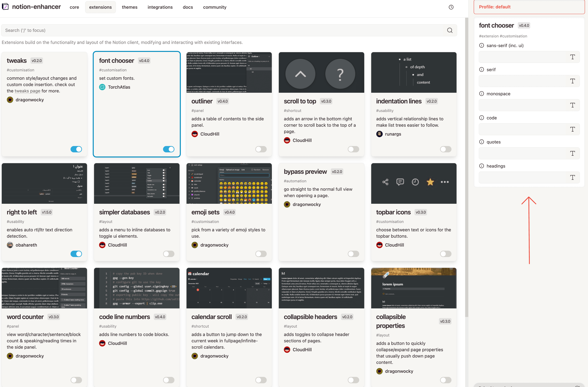Go to the integrations tab
The width and height of the screenshot is (588, 387).
pos(160,7)
